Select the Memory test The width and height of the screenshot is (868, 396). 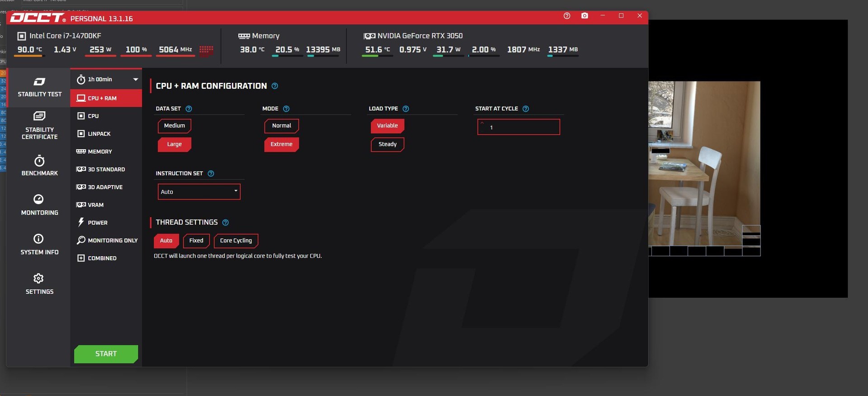click(x=106, y=151)
